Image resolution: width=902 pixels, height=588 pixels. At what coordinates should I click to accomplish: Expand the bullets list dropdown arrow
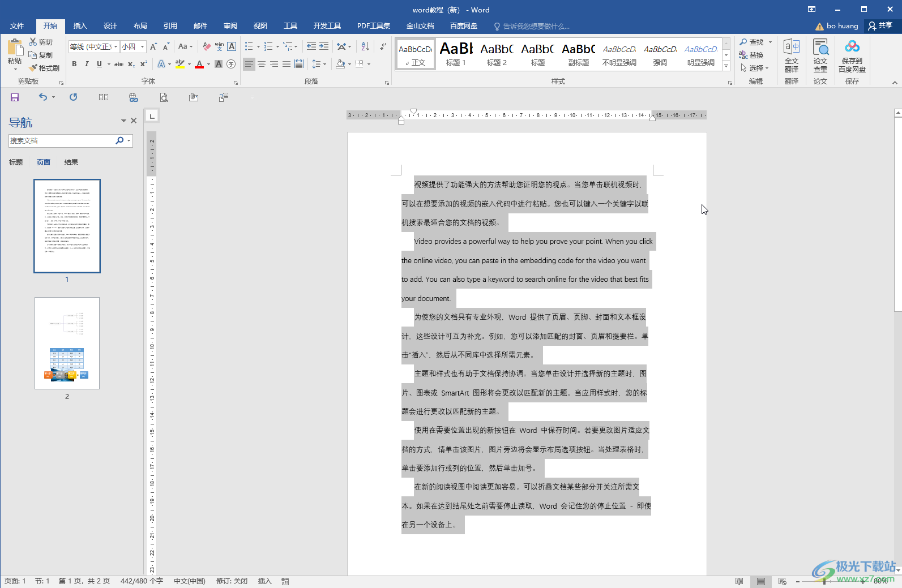258,46
